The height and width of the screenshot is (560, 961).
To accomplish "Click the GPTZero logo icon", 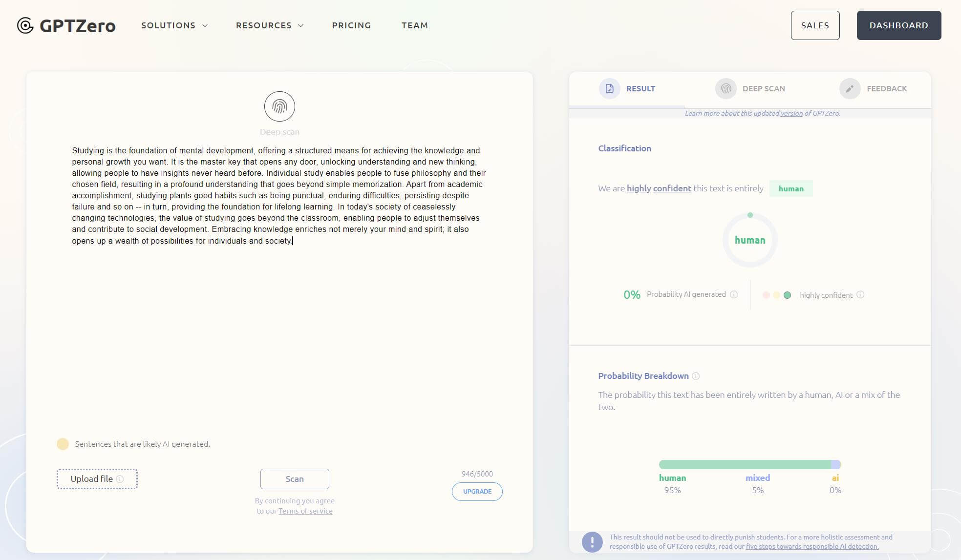I will pyautogui.click(x=25, y=25).
